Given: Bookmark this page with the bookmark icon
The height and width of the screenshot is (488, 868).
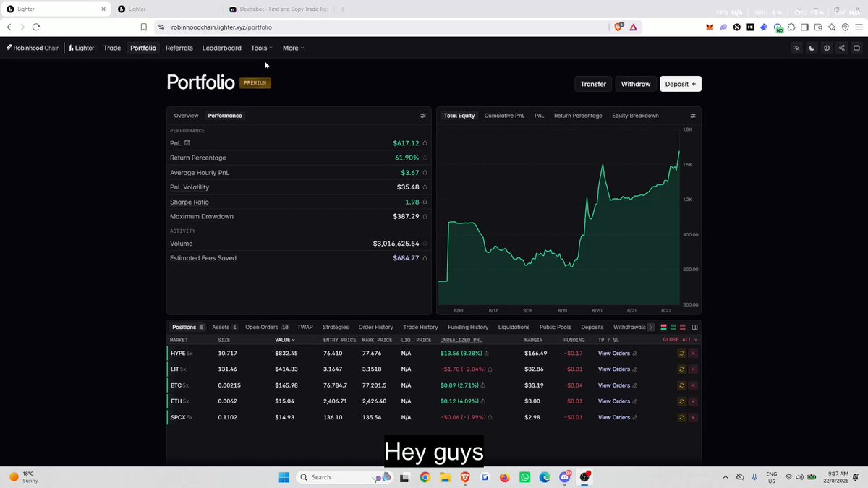Looking at the screenshot, I should [144, 27].
